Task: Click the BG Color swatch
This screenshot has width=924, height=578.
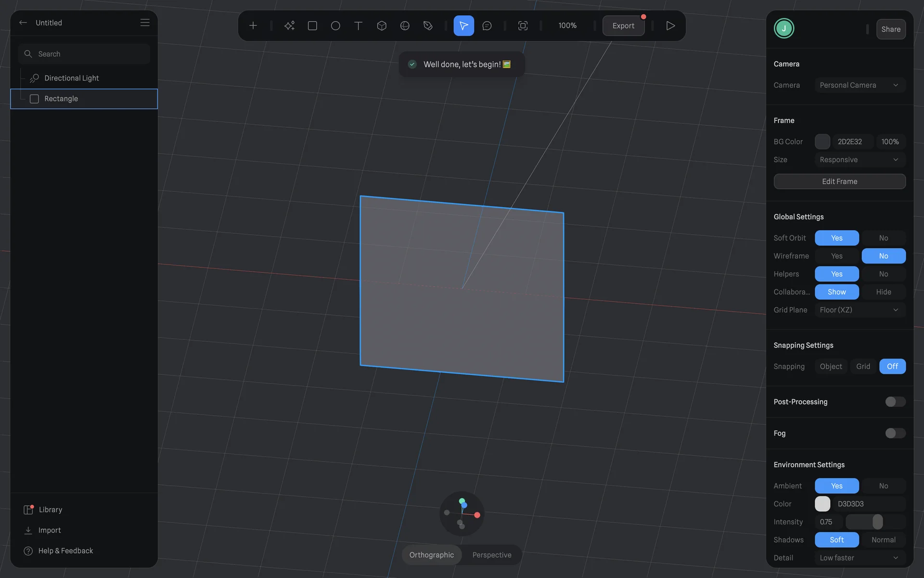Action: pyautogui.click(x=822, y=142)
